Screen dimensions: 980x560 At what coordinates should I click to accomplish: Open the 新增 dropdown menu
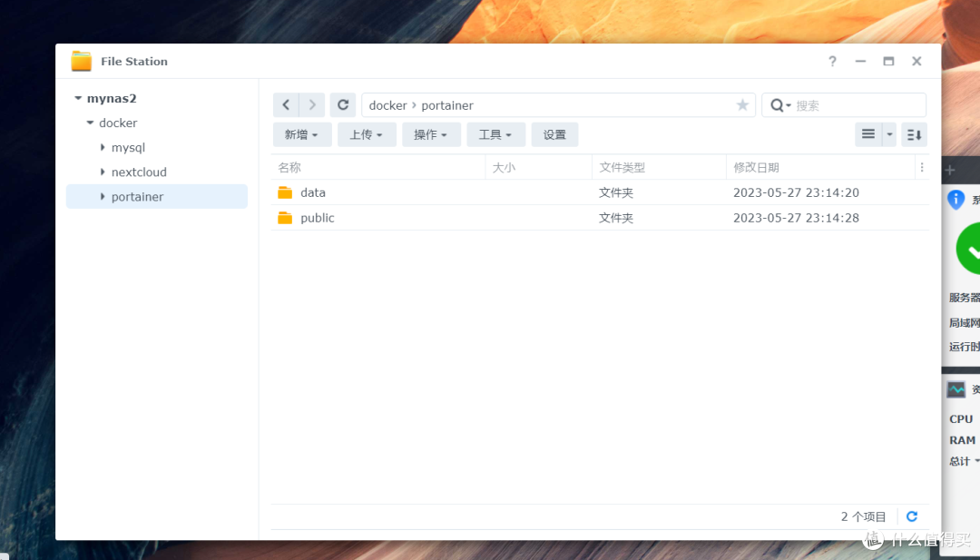coord(302,134)
